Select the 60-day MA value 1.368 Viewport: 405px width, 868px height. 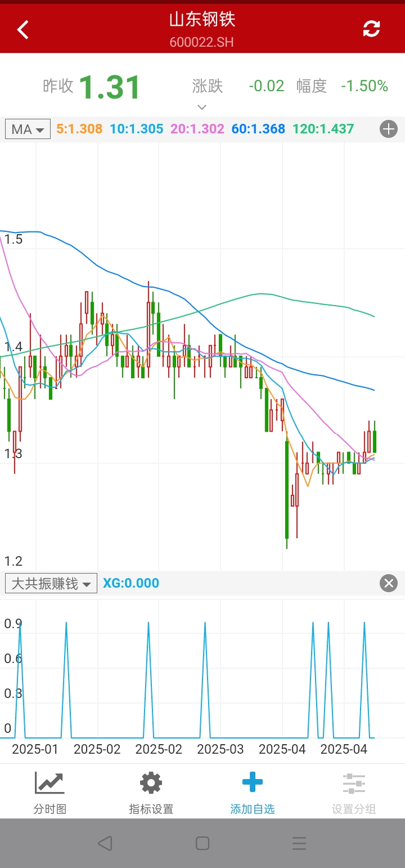[258, 129]
